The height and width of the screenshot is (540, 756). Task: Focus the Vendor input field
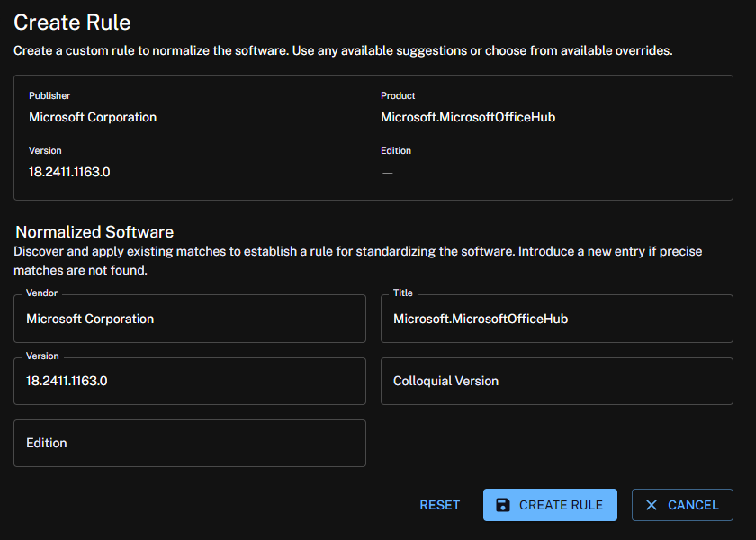pyautogui.click(x=189, y=319)
